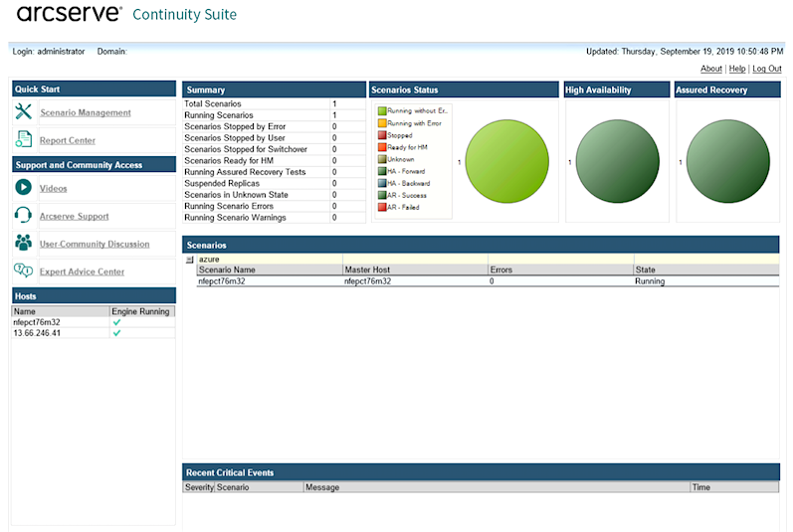The width and height of the screenshot is (793, 532).
Task: Click the High Availability pie chart
Action: pos(618,161)
